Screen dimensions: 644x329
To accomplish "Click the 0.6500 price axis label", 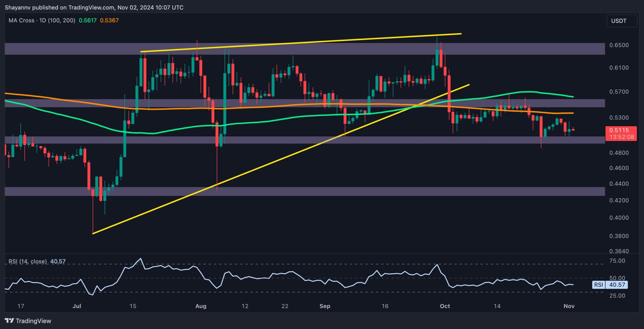I will 619,45.
